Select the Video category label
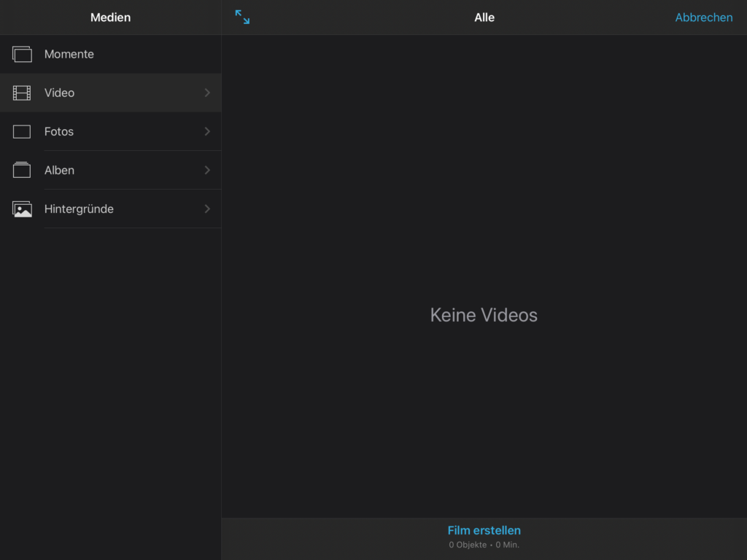 pos(59,93)
